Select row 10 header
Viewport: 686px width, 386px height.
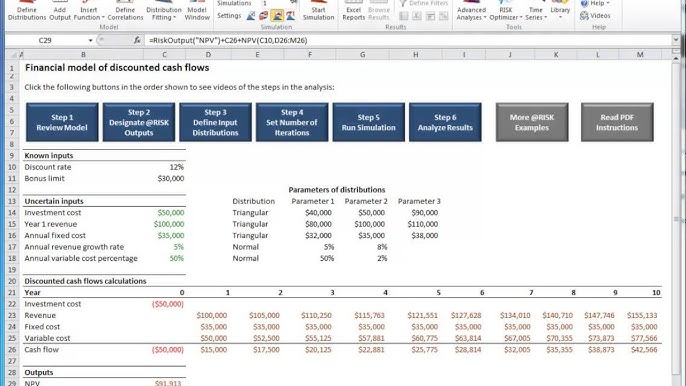(x=12, y=167)
